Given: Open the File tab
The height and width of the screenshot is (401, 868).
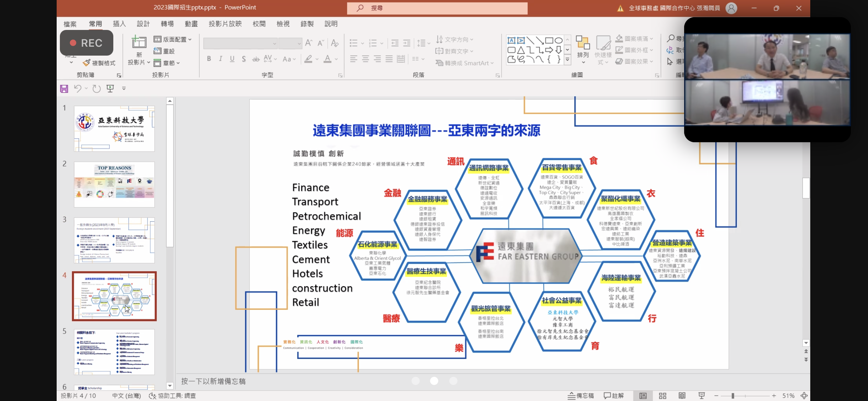Looking at the screenshot, I should coord(70,24).
